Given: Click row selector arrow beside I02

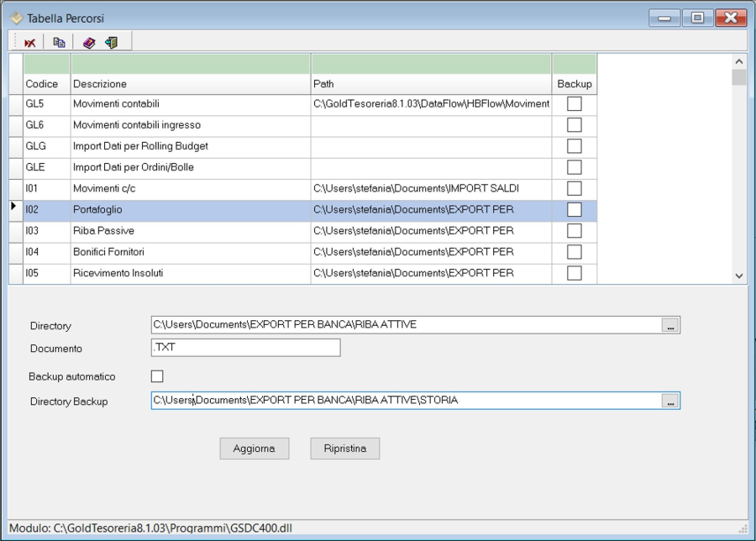Looking at the screenshot, I should [x=14, y=207].
